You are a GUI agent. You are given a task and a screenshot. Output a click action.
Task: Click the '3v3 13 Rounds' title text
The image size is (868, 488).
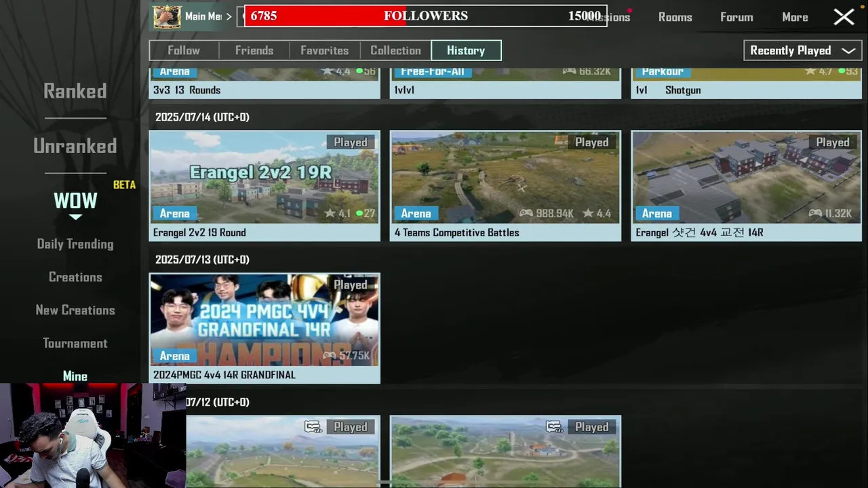186,90
